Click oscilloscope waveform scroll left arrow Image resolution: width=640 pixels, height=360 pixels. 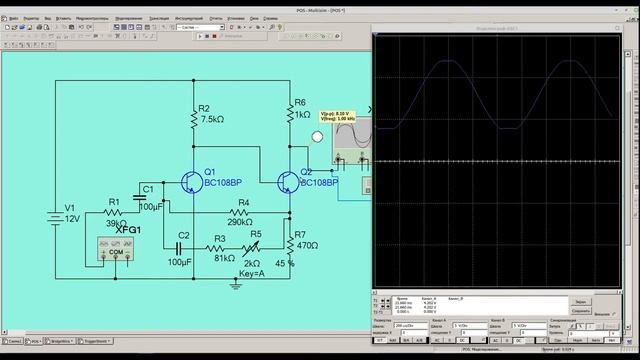pos(375,292)
